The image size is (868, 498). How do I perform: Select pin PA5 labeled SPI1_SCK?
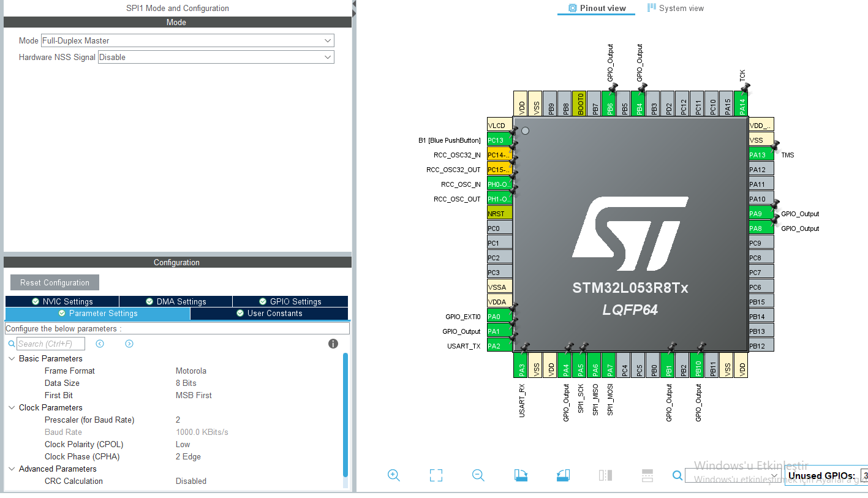click(579, 366)
